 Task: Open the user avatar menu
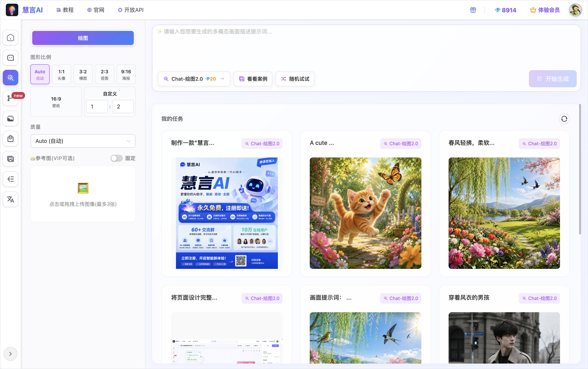(575, 10)
